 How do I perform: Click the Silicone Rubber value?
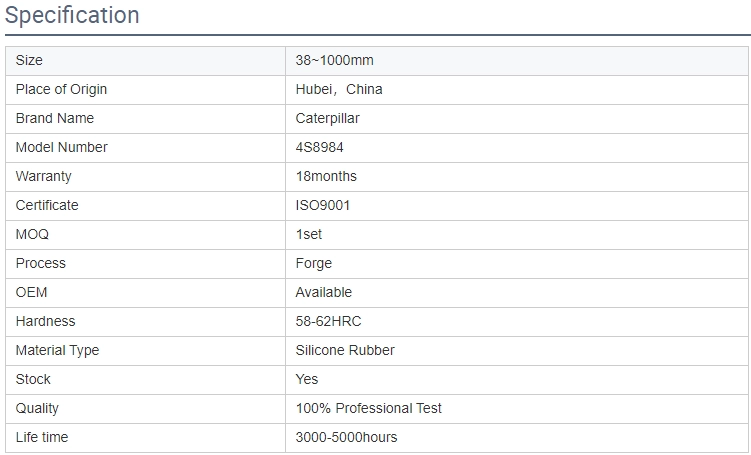point(345,351)
